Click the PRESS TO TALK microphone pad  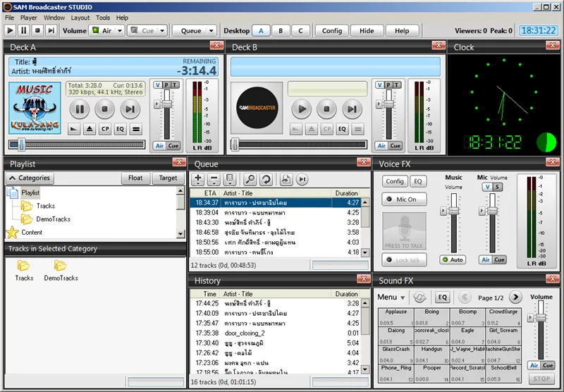(x=404, y=231)
